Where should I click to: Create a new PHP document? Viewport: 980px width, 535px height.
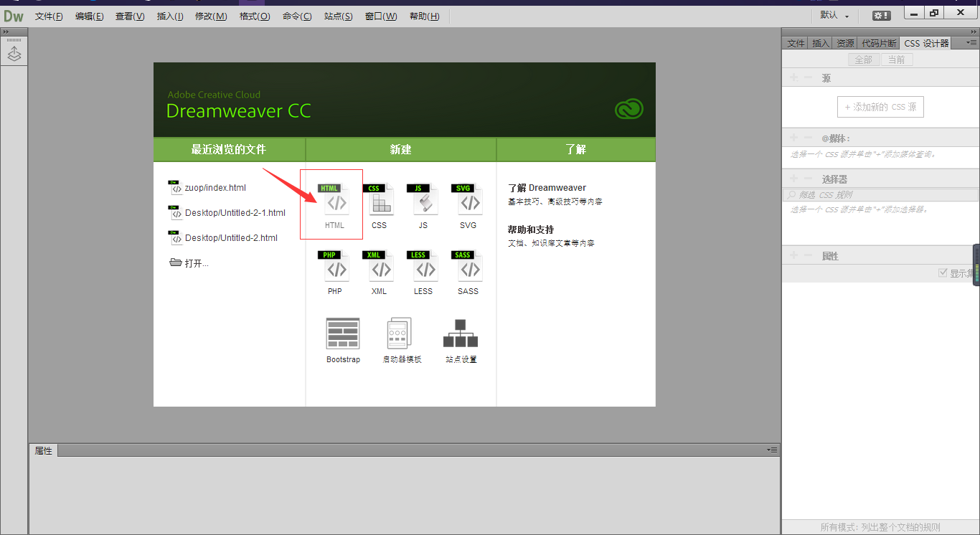pos(334,271)
